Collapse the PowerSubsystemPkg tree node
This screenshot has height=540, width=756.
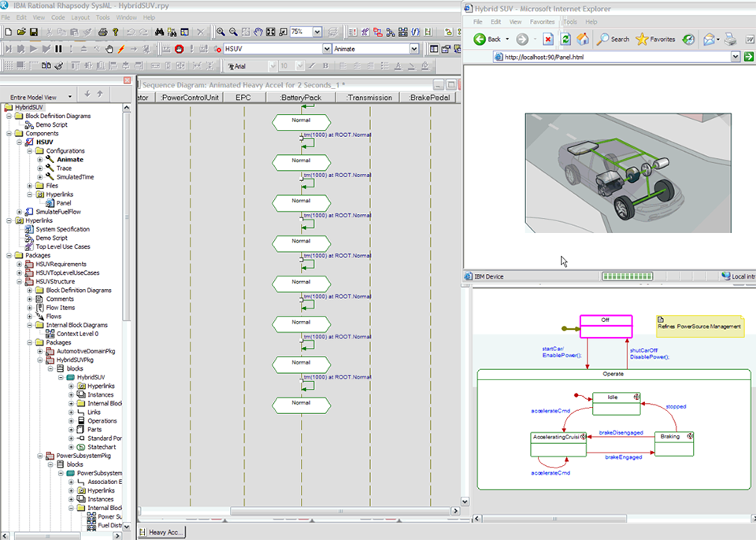coord(40,456)
